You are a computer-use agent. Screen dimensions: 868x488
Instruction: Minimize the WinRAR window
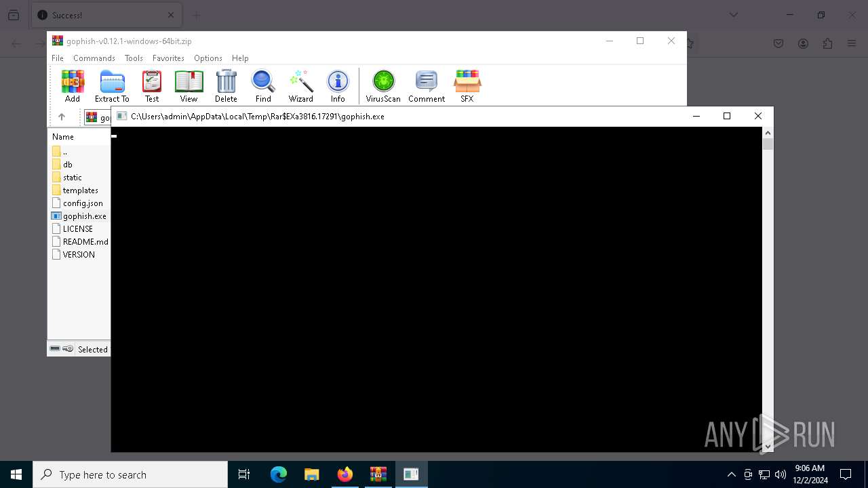click(x=609, y=41)
